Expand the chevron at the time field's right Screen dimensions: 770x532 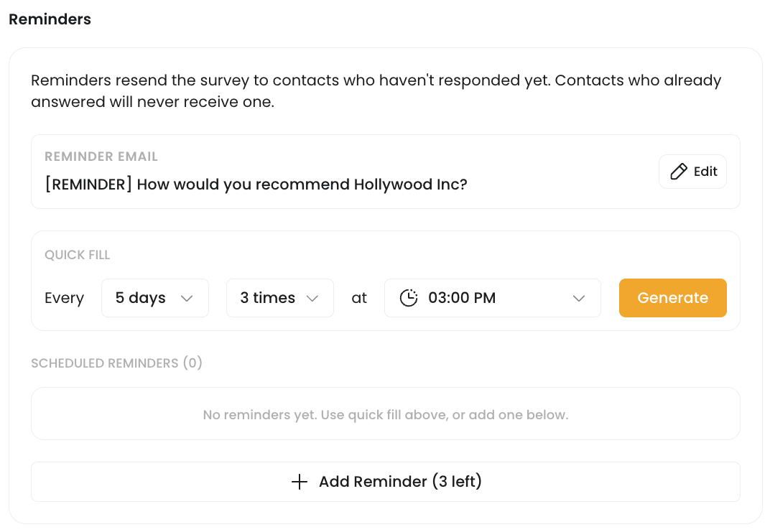tap(579, 299)
